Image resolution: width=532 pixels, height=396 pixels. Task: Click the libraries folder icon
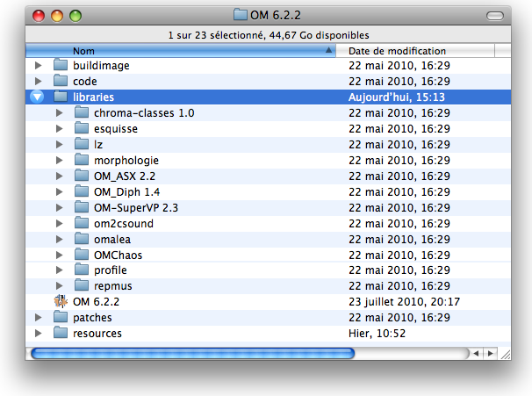61,97
